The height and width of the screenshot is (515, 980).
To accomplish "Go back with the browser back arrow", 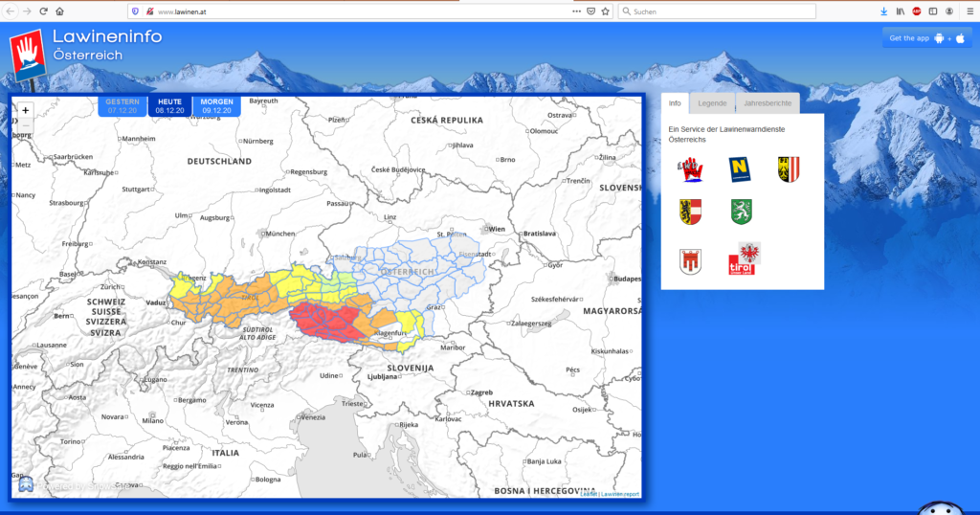I will (x=11, y=11).
